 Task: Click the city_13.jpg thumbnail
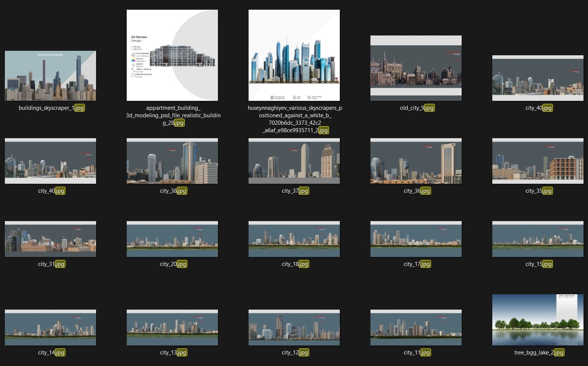[172, 328]
